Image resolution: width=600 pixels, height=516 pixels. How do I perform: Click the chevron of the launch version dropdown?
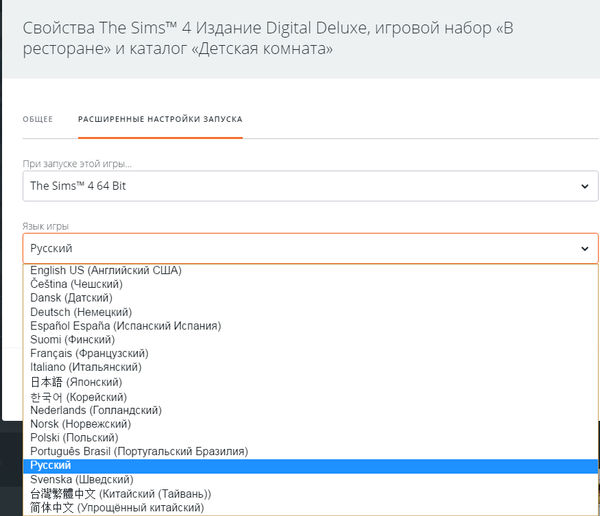pyautogui.click(x=584, y=186)
